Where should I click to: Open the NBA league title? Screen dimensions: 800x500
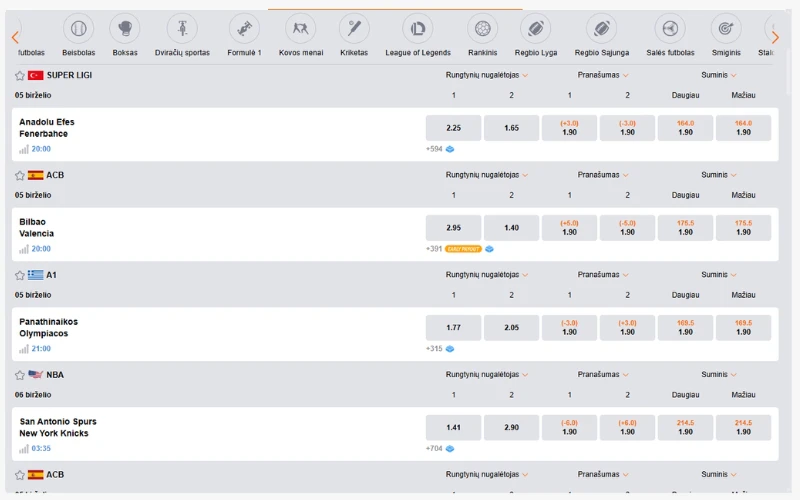[x=55, y=375]
